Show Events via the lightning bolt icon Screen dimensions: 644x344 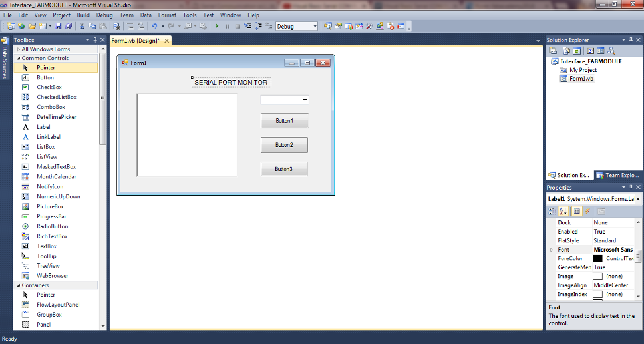tap(587, 211)
